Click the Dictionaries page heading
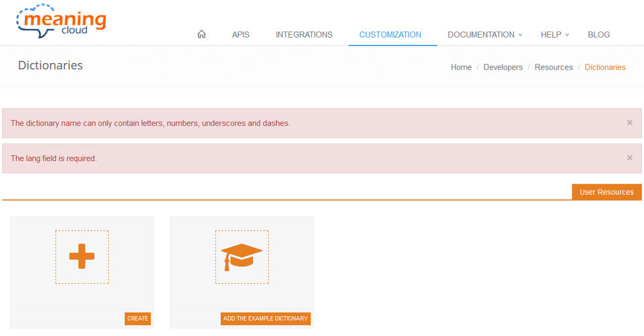644x336 pixels. click(x=50, y=65)
